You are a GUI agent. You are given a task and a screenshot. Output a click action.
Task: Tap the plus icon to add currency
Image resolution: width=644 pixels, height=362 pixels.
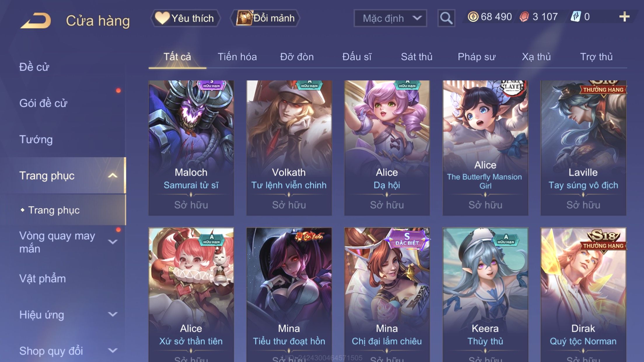624,17
